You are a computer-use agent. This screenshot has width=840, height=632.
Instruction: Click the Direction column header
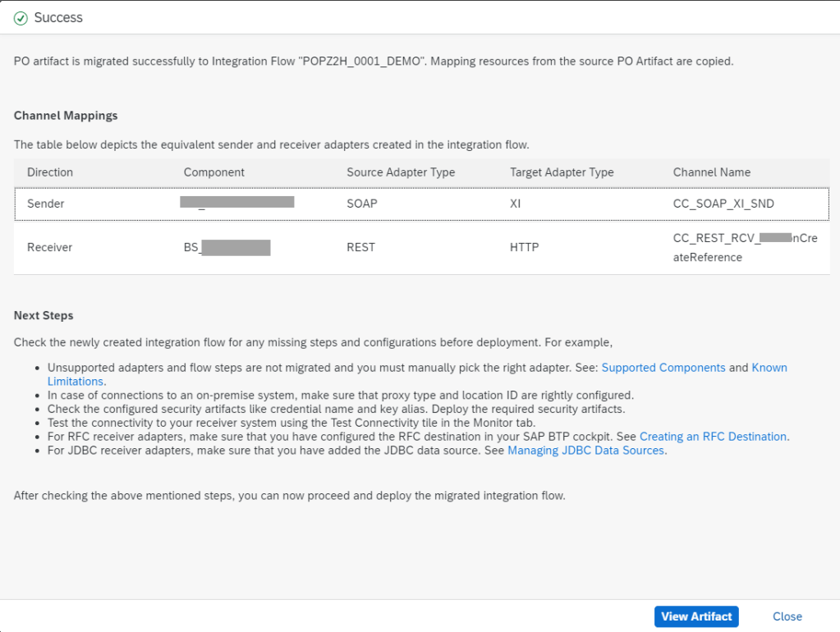(x=50, y=172)
